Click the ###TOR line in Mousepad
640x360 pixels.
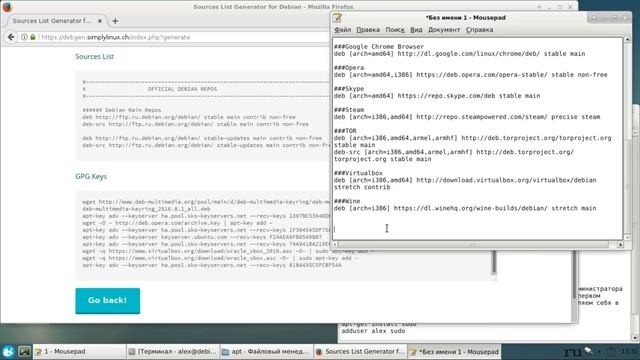click(x=345, y=131)
